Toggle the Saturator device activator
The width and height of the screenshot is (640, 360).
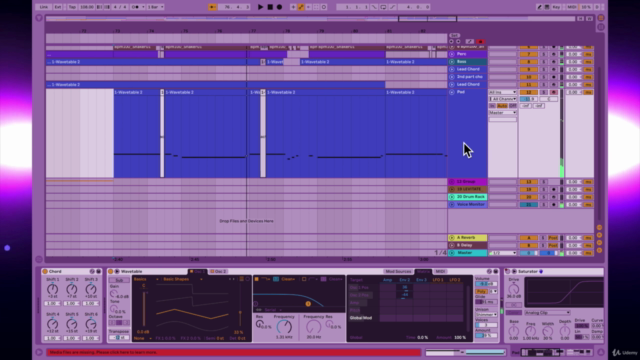507,271
